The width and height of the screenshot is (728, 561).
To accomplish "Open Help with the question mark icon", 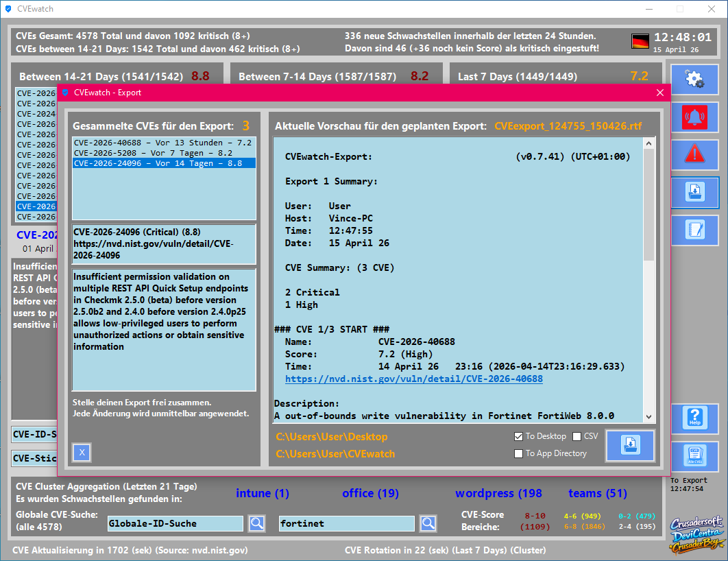I will (x=694, y=419).
